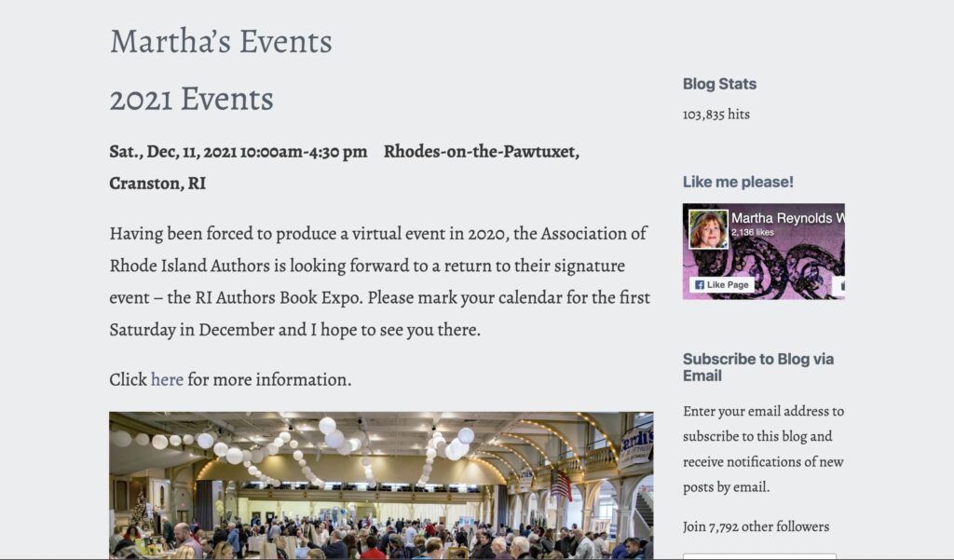This screenshot has width=954, height=560.
Task: Select the Martha's Events page title
Action: pyautogui.click(x=221, y=41)
